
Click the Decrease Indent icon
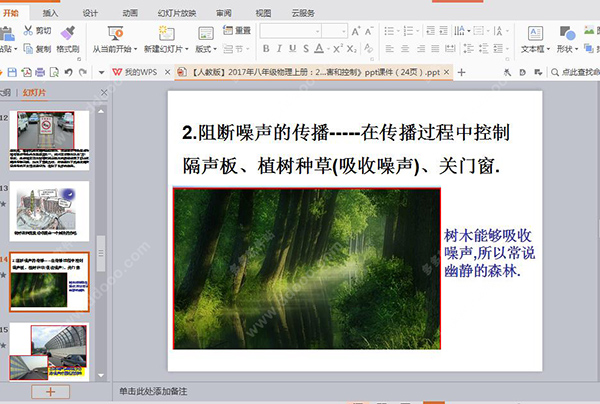(x=430, y=31)
